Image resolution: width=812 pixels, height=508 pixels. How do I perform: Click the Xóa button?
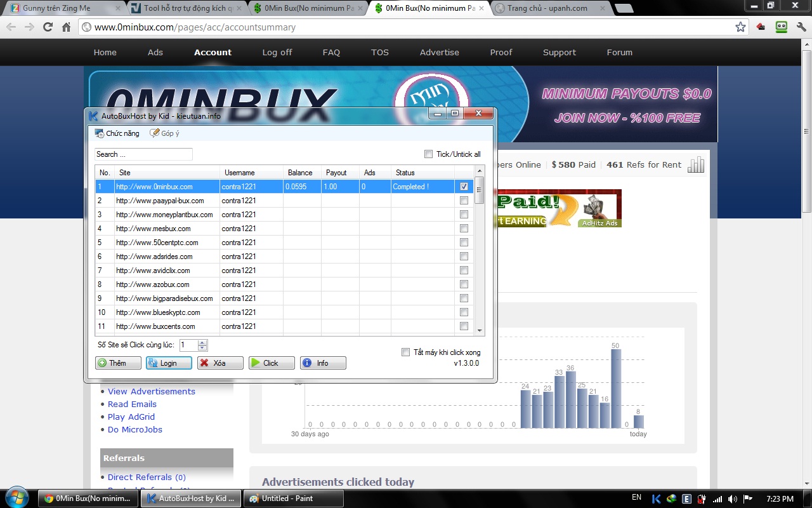[x=220, y=363]
